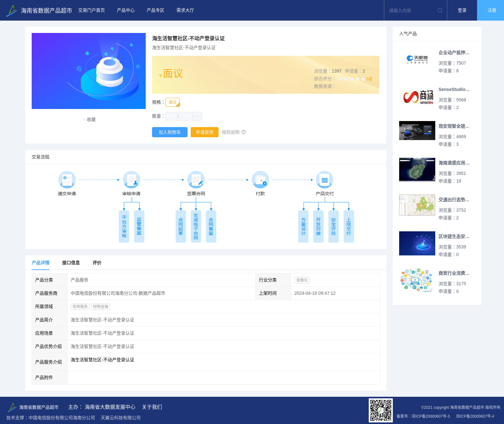Image resolution: width=504 pixels, height=424 pixels.
Task: Increase quantity with the up stepper arrow
Action: point(198,114)
